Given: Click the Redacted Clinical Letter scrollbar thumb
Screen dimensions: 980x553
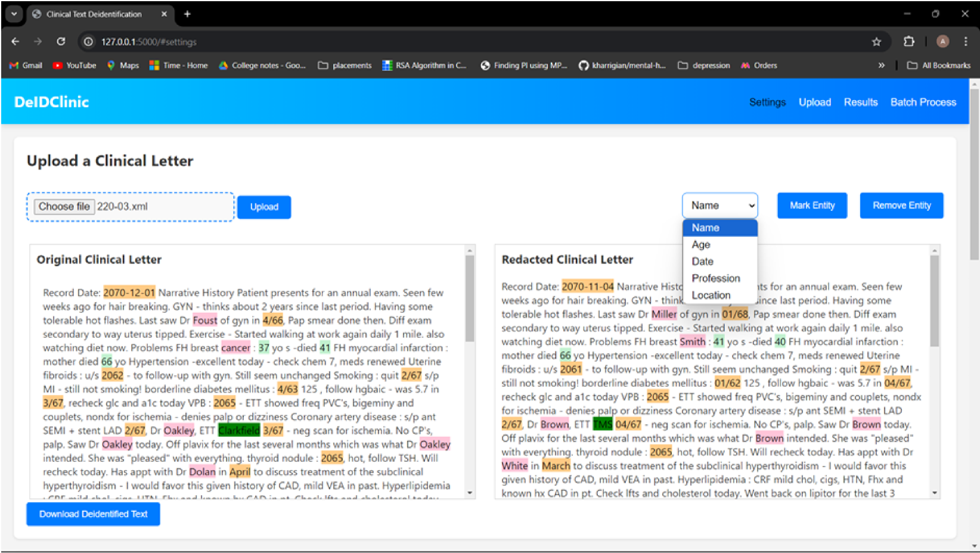Looking at the screenshot, I should [x=935, y=301].
